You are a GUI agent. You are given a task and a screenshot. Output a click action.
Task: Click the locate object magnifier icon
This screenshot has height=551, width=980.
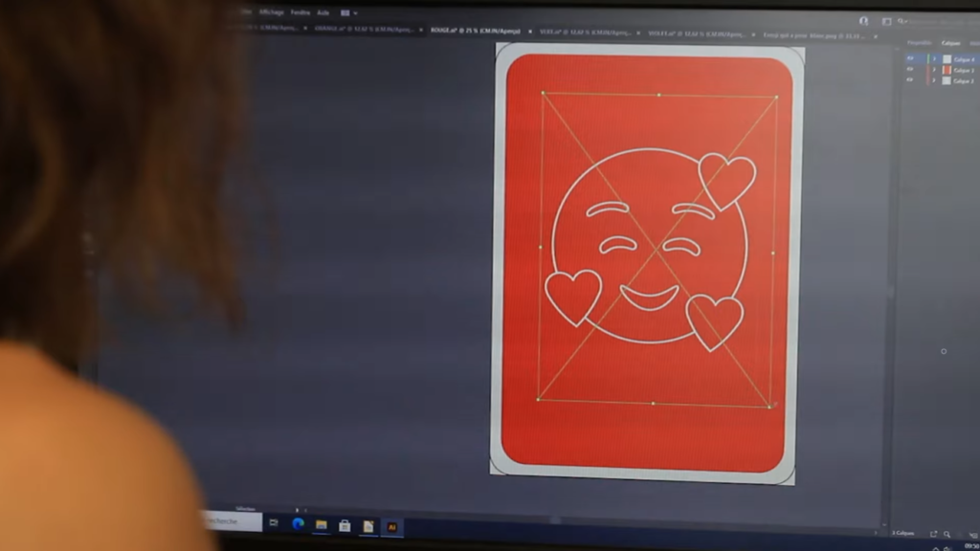[x=947, y=534]
